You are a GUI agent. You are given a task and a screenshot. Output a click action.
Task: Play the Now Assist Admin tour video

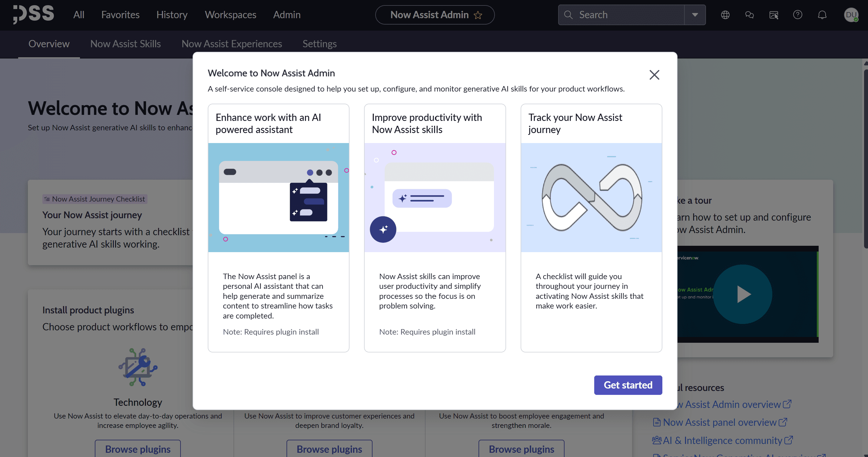(x=743, y=294)
